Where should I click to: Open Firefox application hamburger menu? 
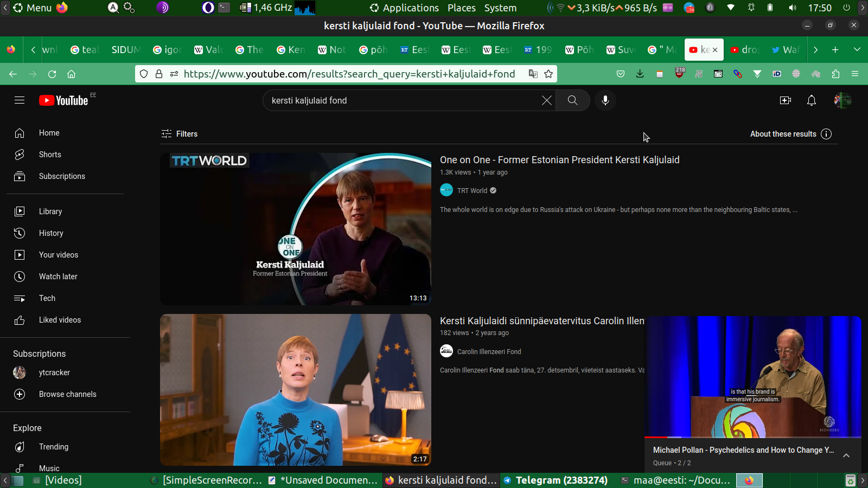(x=855, y=74)
